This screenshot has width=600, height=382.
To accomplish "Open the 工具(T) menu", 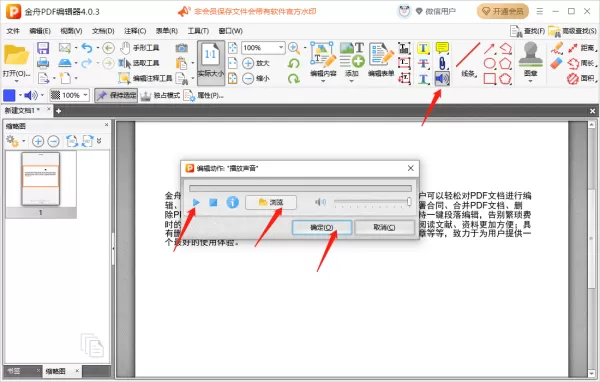I will click(198, 31).
